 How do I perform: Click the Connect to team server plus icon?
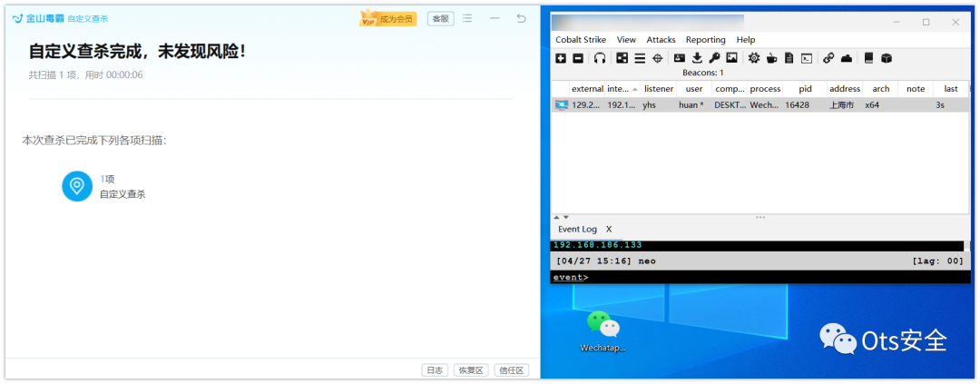pyautogui.click(x=561, y=58)
